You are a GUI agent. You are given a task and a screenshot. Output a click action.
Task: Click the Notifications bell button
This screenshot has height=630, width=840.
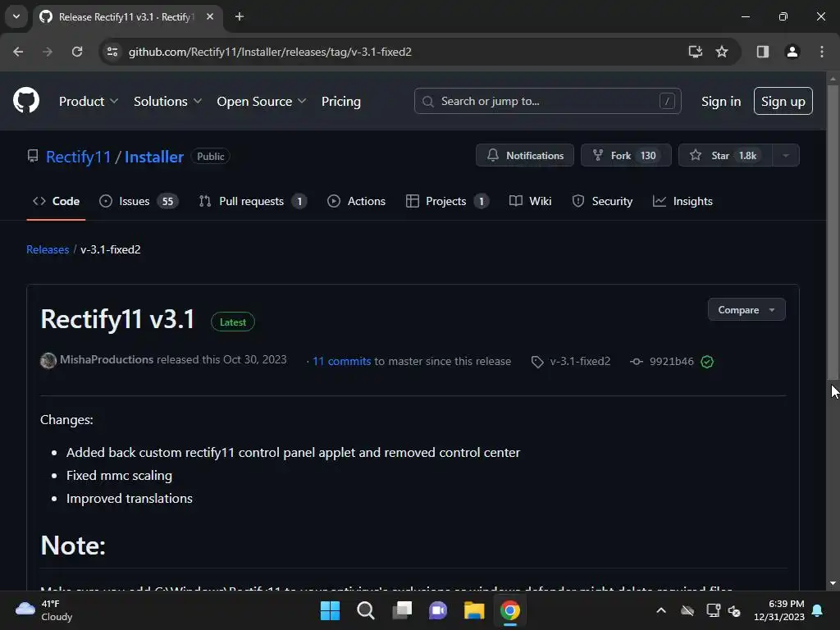(525, 155)
